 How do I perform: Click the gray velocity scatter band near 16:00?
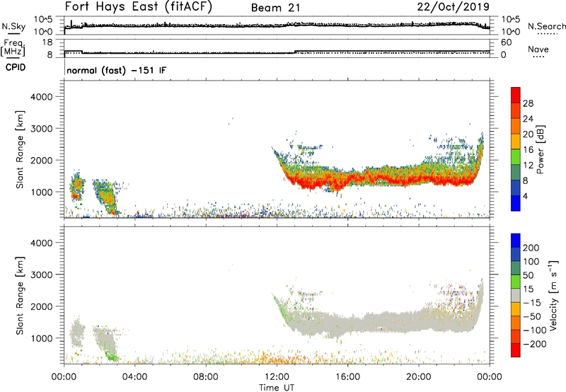348,323
